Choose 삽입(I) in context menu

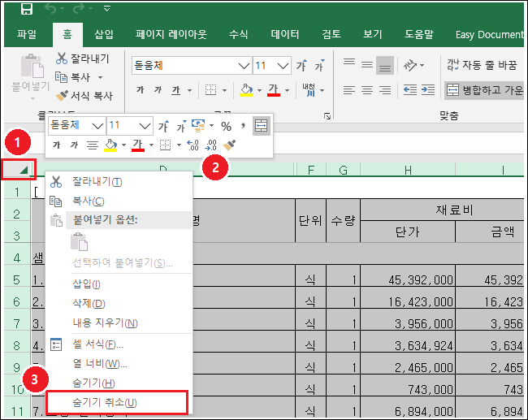[119, 284]
